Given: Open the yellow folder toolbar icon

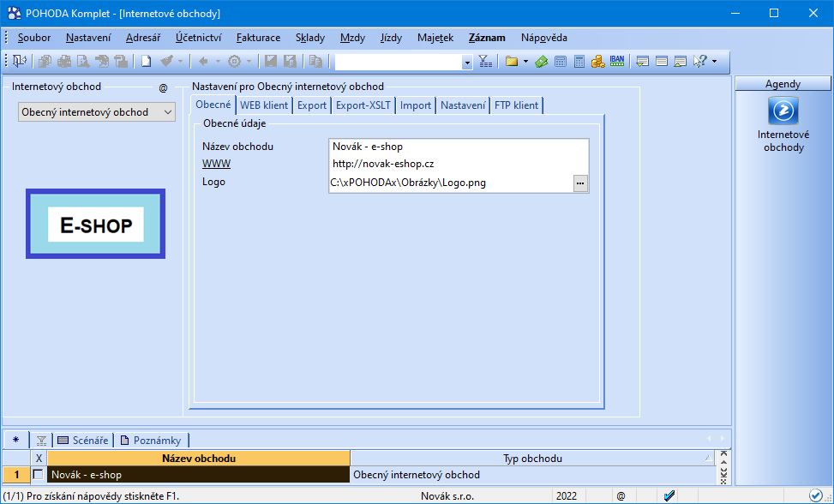Looking at the screenshot, I should [512, 62].
